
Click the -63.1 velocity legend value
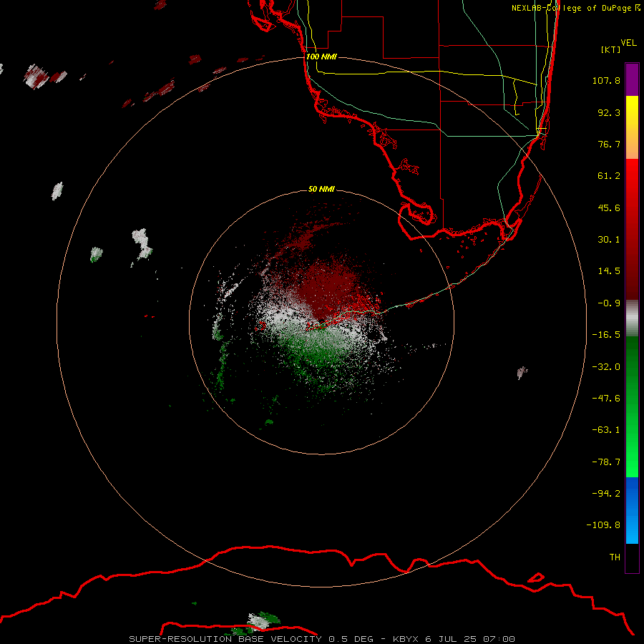606,430
